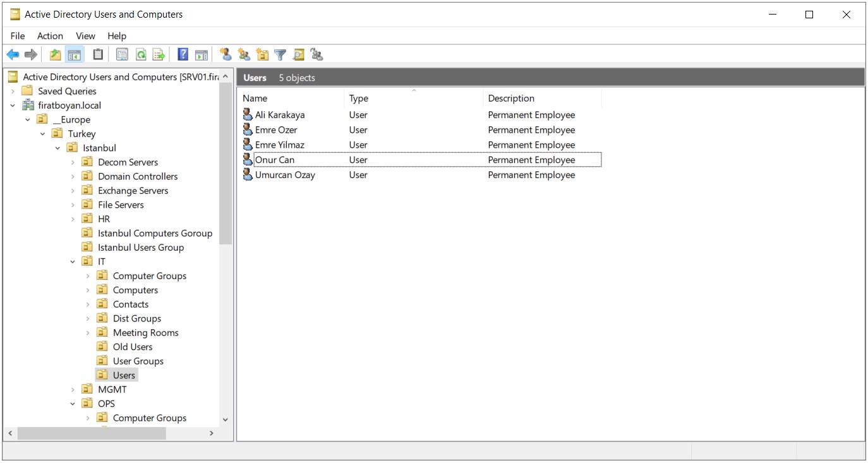Open Find objects with magnifier icon

coord(299,55)
